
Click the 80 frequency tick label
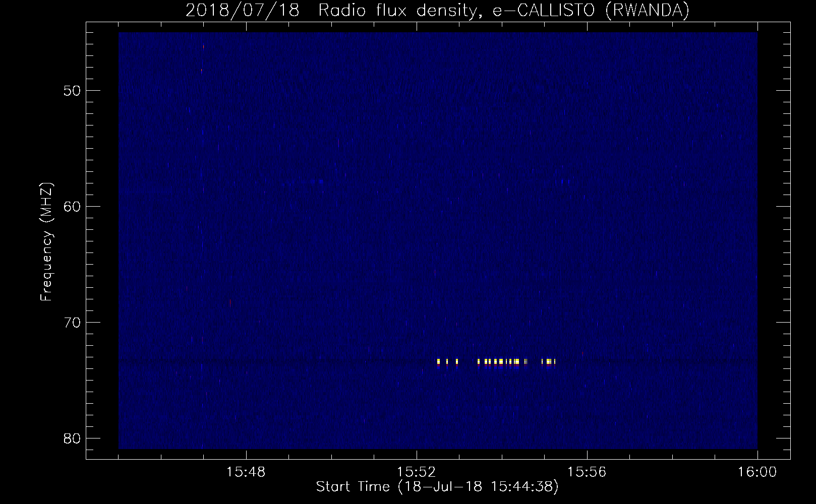coord(73,438)
